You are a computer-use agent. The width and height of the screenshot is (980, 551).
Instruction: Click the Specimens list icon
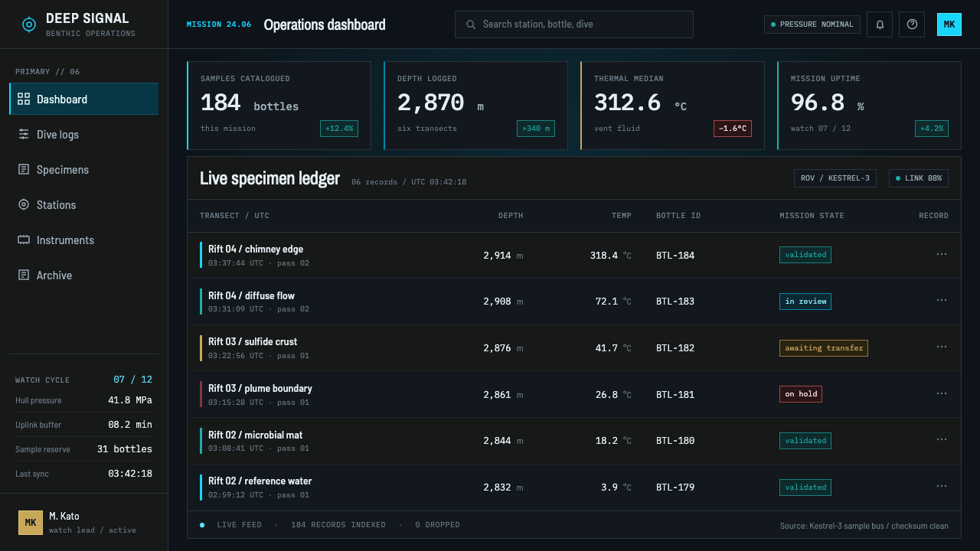pos(24,169)
